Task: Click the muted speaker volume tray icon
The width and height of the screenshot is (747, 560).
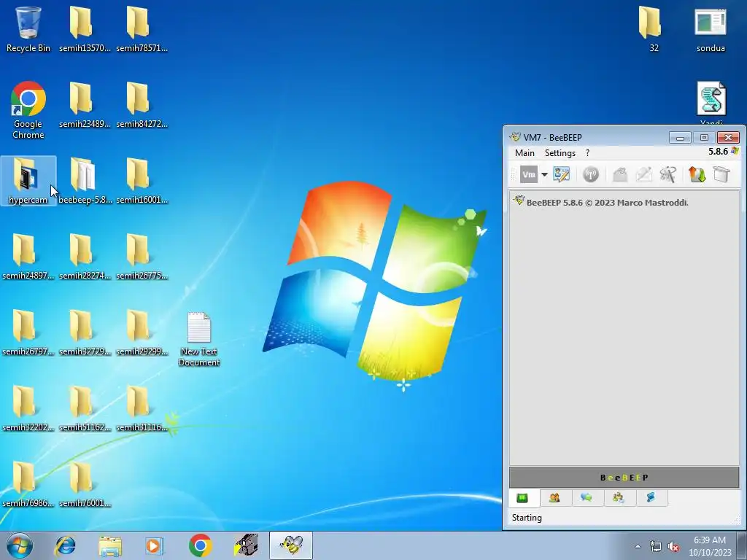Action: pos(673,546)
